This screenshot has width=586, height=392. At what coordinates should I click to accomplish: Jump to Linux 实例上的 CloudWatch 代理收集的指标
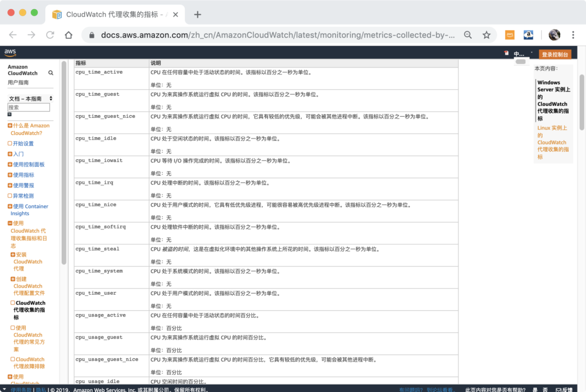tap(553, 142)
